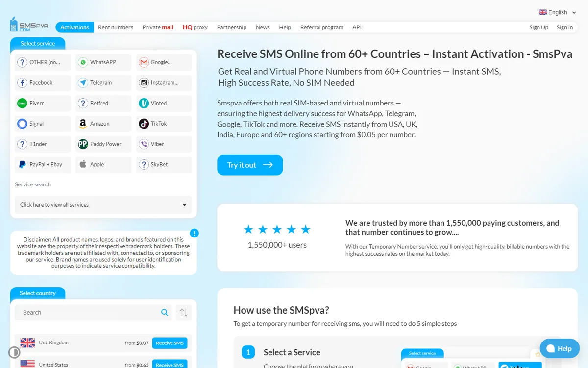Pick the Instagram service icon
Screen dimensions: 588x368
144,83
